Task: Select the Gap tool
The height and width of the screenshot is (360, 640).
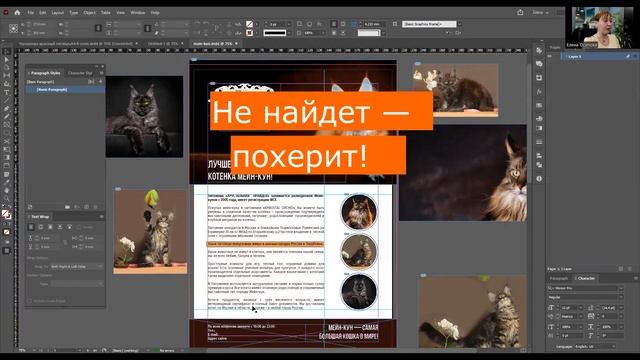Action: tap(7, 76)
